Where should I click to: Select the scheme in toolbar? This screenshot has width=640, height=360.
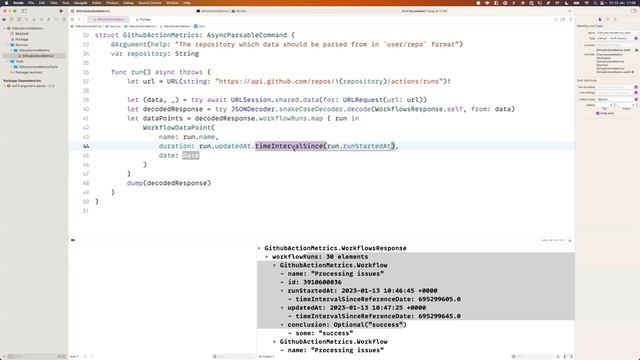(x=212, y=11)
